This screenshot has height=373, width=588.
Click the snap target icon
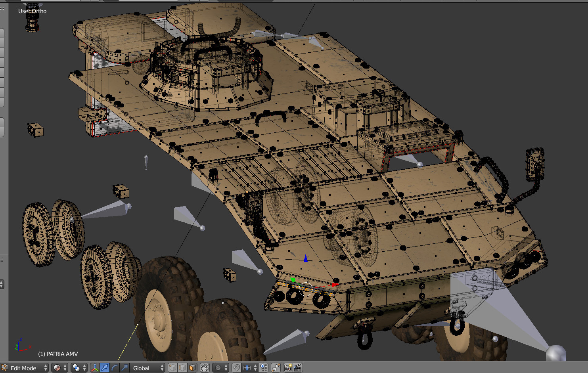click(264, 368)
